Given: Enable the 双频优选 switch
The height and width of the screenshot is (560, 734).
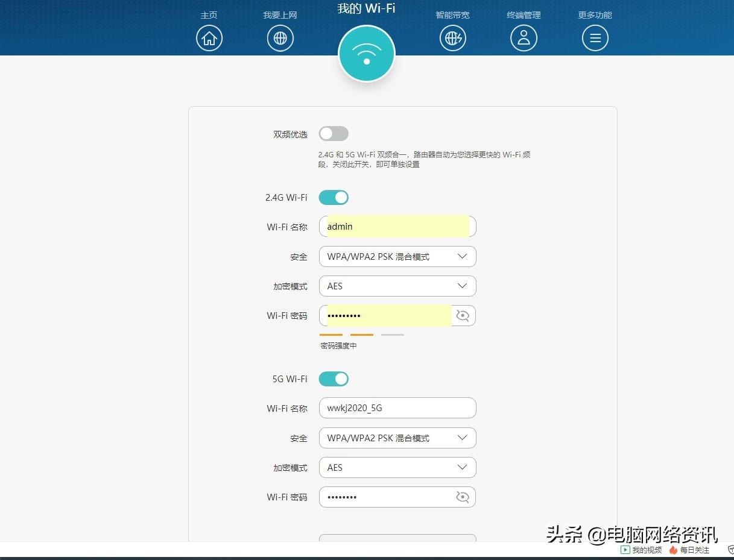Looking at the screenshot, I should pos(334,133).
